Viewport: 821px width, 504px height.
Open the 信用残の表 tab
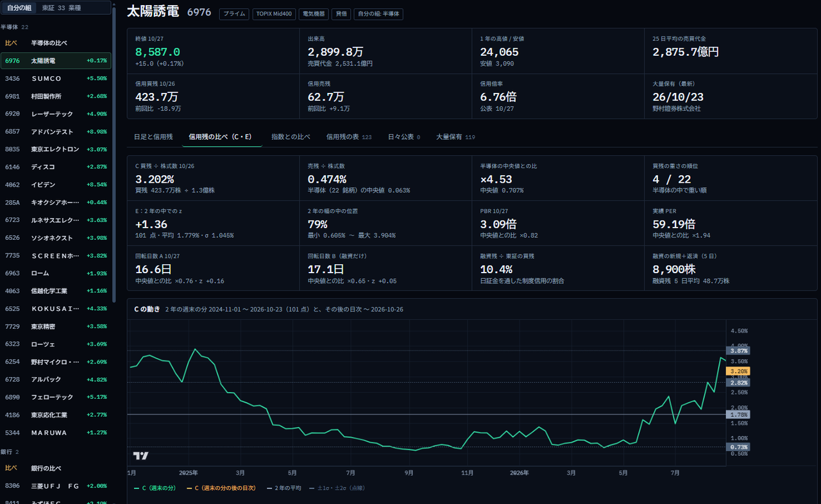click(349, 137)
